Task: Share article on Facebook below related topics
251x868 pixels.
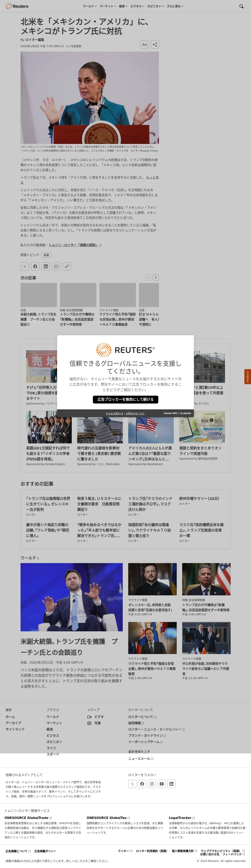Action: coord(35,266)
